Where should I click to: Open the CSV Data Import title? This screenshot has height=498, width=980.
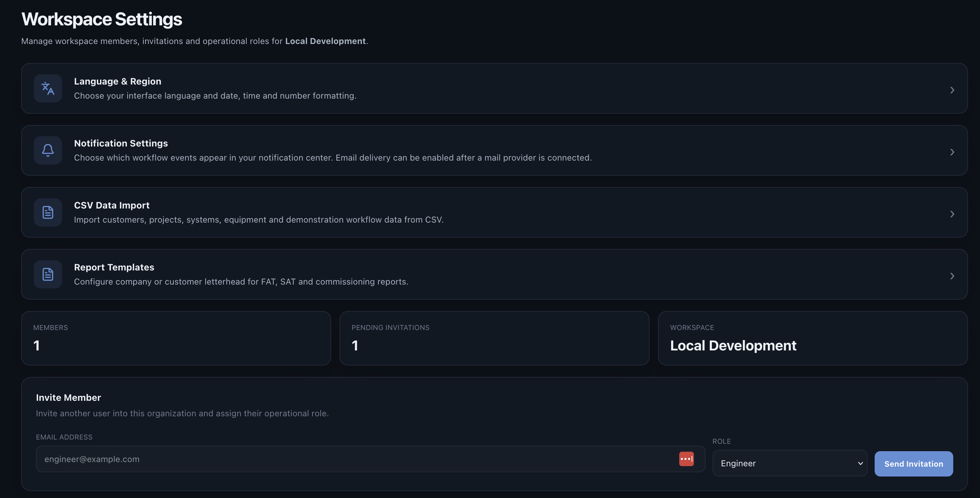tap(112, 205)
